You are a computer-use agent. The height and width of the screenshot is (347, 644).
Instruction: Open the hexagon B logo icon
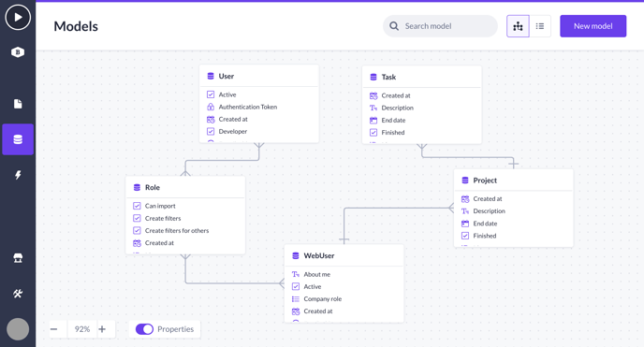18,52
